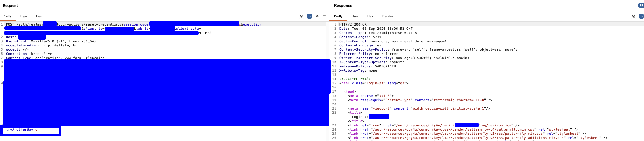
Task: Click the session_code parameter name
Action: pyautogui.click(x=135, y=24)
